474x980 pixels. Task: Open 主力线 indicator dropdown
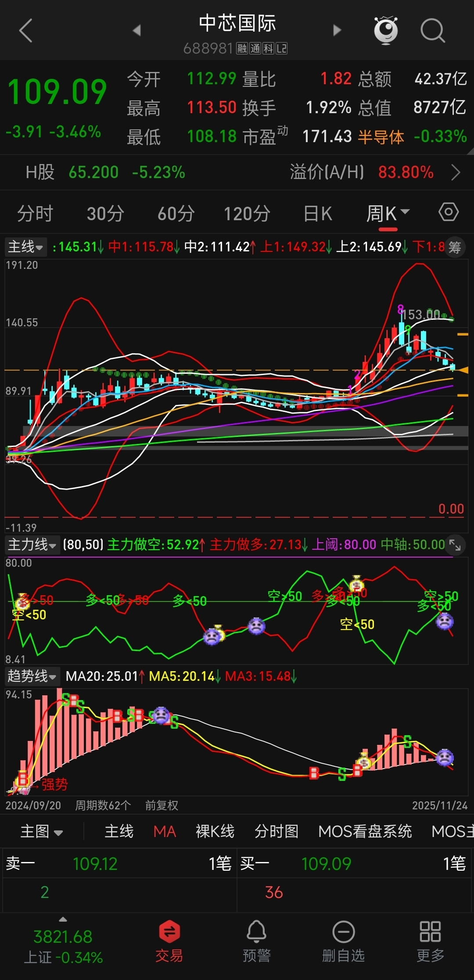tap(32, 545)
